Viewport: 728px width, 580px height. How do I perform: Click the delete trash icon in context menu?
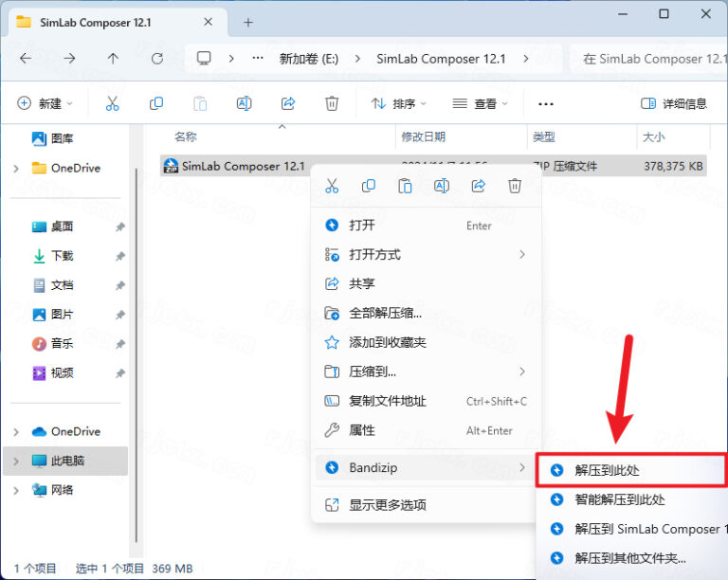[x=515, y=186]
